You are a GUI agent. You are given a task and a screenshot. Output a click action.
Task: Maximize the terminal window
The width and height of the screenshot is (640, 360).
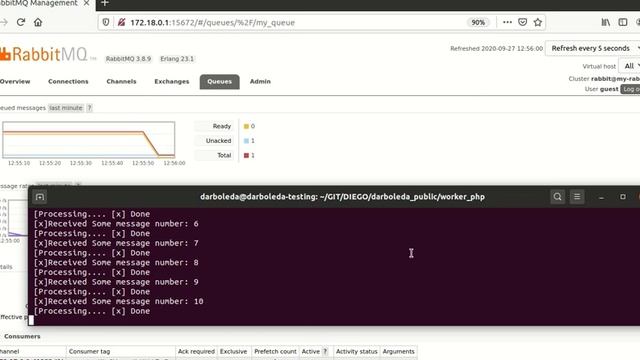(623, 197)
